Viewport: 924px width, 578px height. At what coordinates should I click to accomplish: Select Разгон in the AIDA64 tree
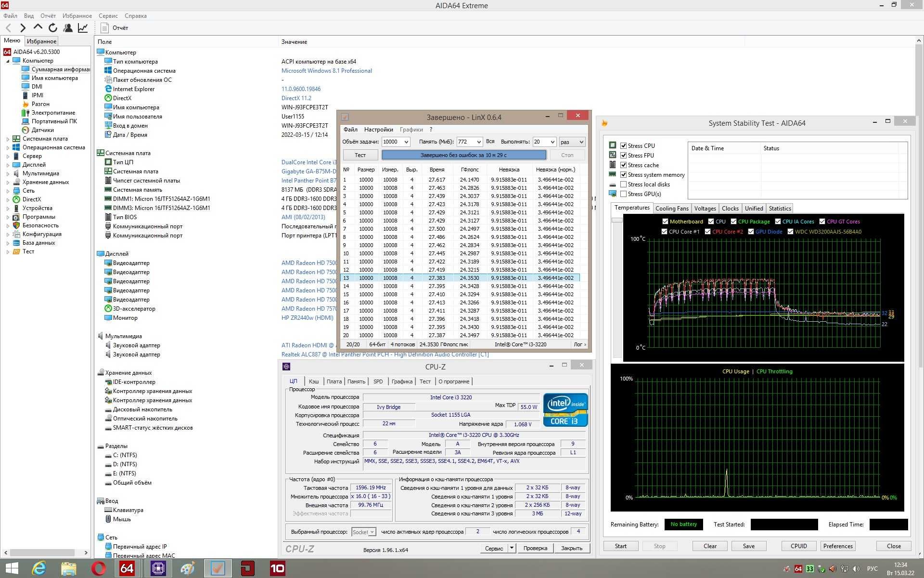tap(40, 104)
